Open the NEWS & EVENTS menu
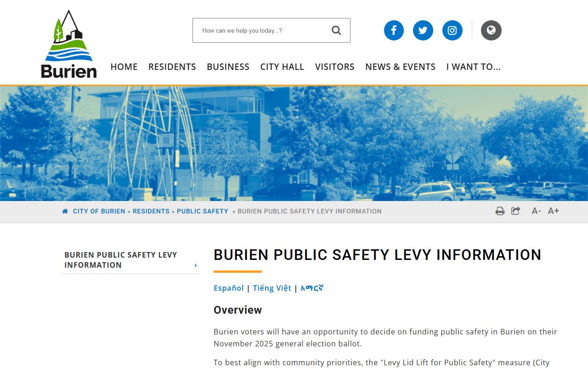This screenshot has width=588, height=368. (400, 67)
